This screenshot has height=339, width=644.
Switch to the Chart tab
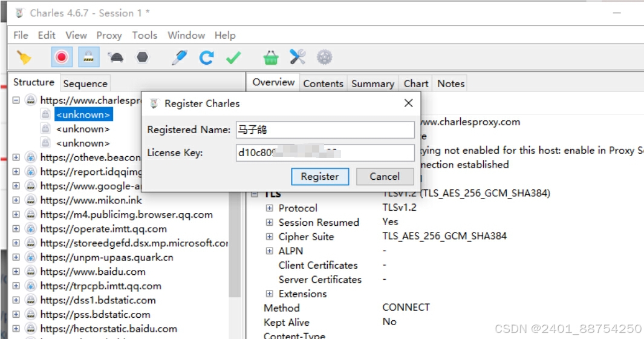pos(416,84)
